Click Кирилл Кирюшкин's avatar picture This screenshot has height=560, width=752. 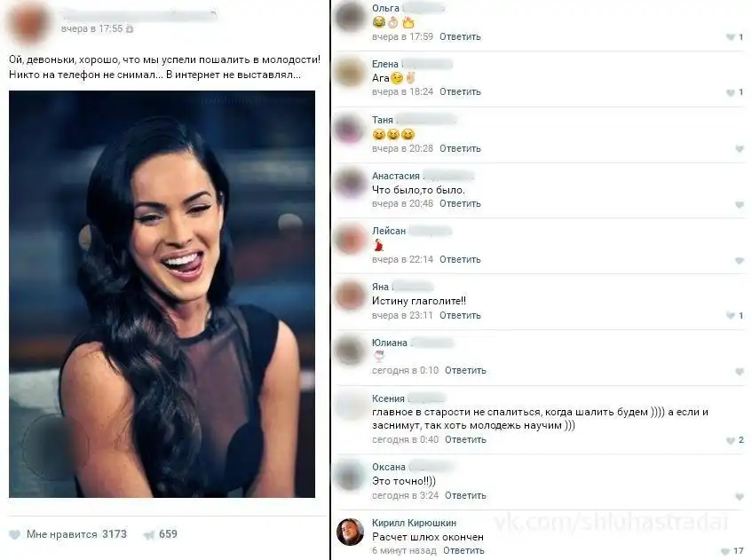(x=351, y=532)
